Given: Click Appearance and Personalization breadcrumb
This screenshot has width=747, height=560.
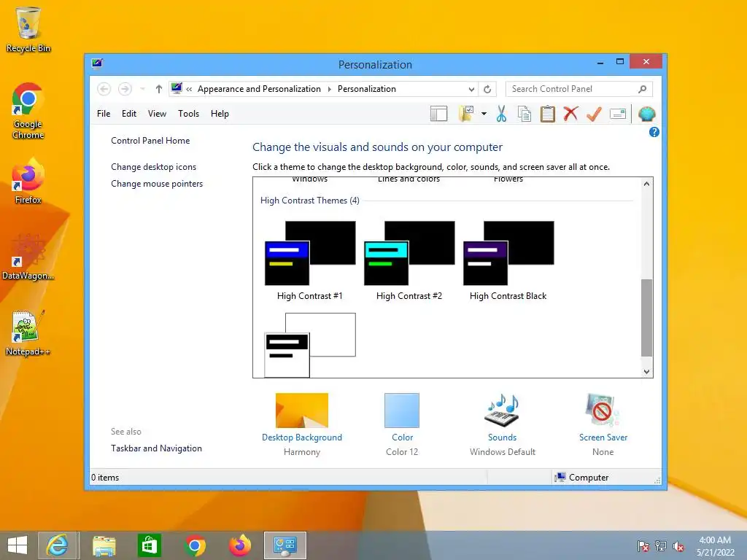Looking at the screenshot, I should point(259,89).
